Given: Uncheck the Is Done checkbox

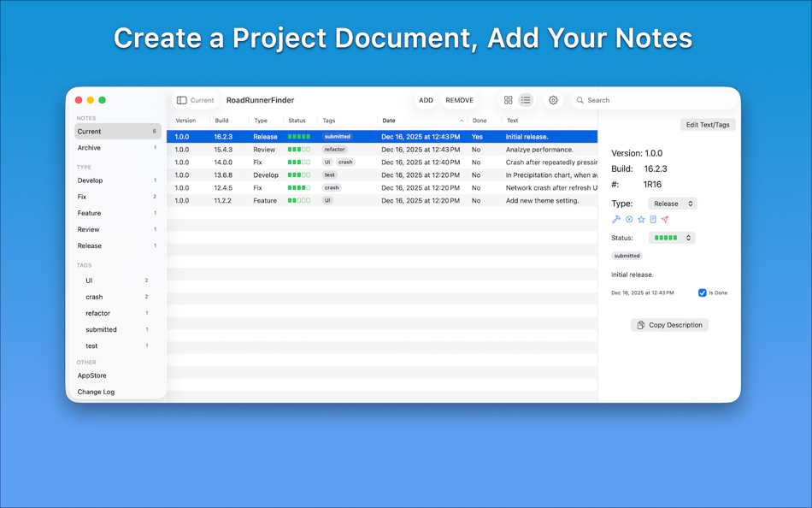Looking at the screenshot, I should point(703,292).
